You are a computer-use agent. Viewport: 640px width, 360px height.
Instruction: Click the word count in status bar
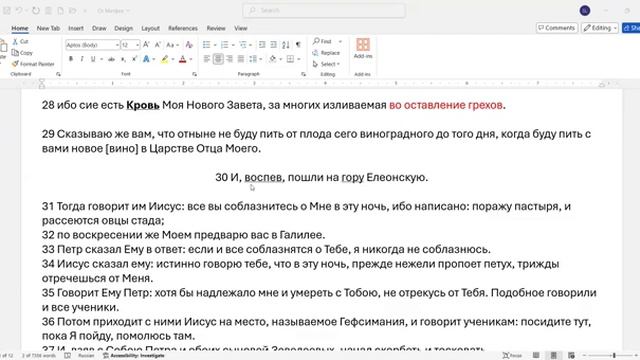(39, 356)
